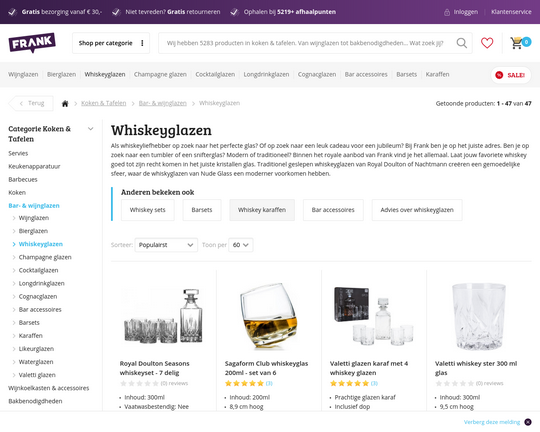
Task: Select Karaffen in top category bar
Action: (437, 74)
